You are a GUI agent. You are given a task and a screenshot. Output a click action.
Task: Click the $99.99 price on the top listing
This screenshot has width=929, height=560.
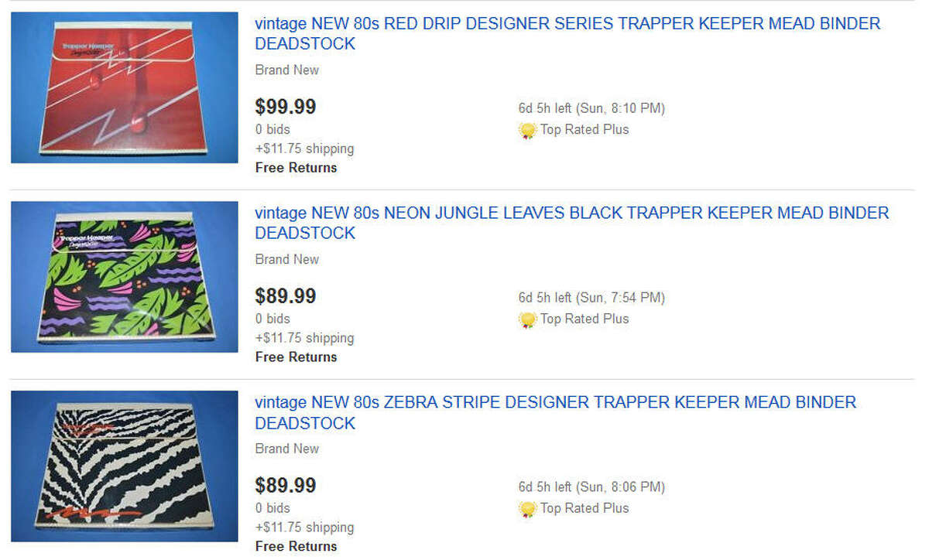click(285, 107)
